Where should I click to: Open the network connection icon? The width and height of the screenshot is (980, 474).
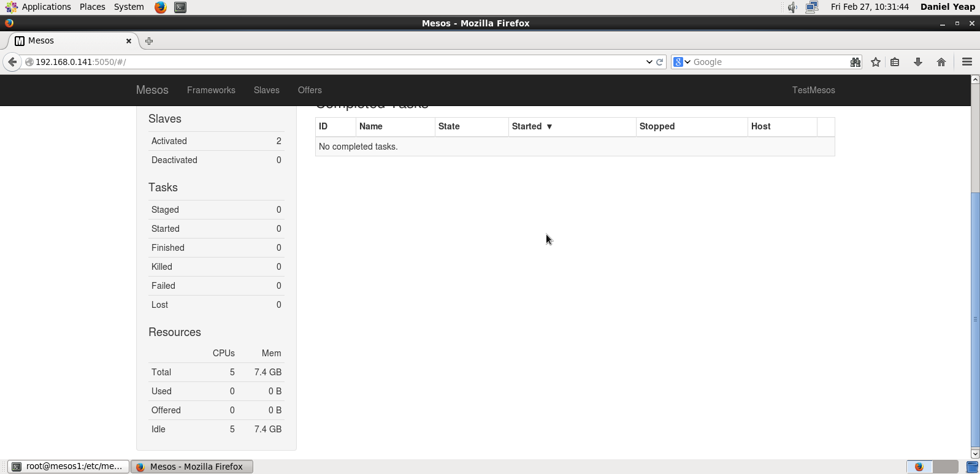click(812, 7)
